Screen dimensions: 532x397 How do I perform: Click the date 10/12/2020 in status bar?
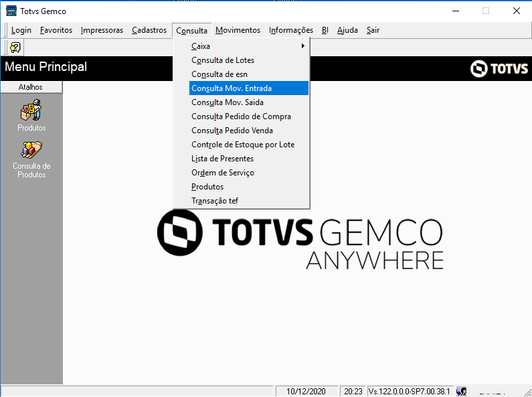[x=306, y=391]
